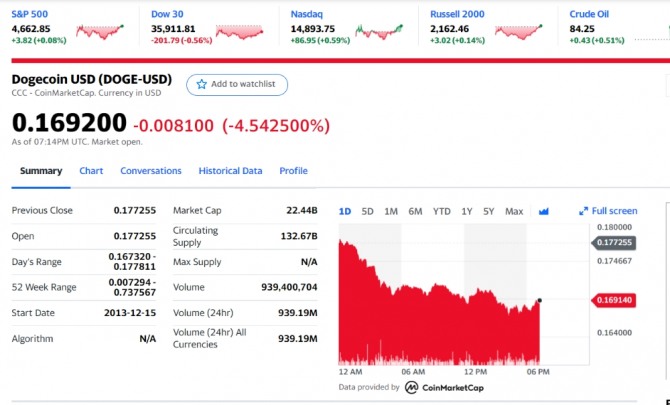
Task: Select the 5D chart range
Action: click(367, 211)
